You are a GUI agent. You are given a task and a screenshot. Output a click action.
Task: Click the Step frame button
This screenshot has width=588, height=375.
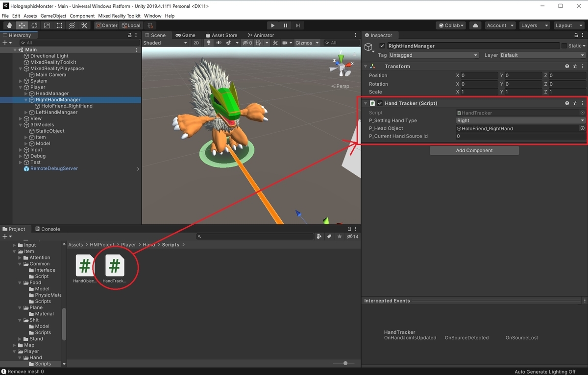point(298,25)
